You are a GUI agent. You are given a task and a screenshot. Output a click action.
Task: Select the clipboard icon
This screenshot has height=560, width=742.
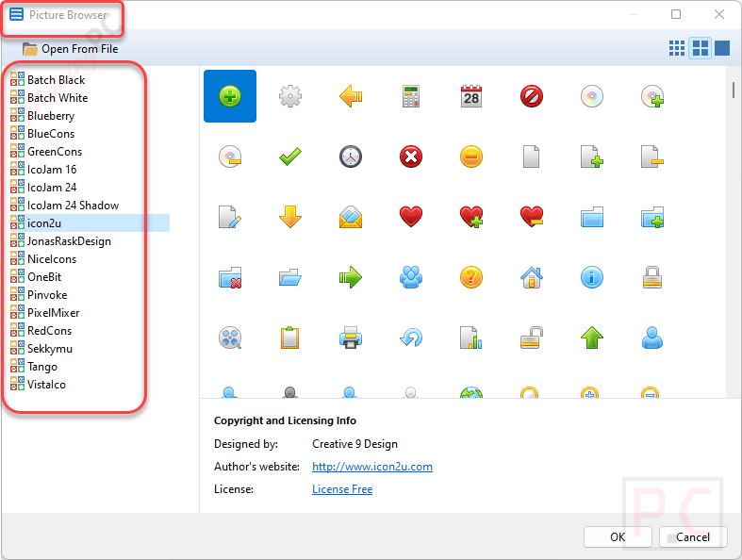290,338
